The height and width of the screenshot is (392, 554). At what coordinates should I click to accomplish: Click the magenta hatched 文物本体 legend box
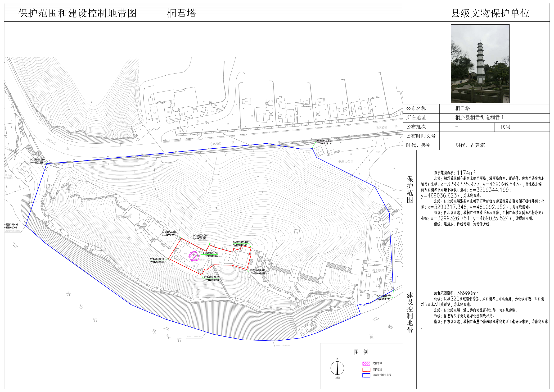[x=366, y=364]
